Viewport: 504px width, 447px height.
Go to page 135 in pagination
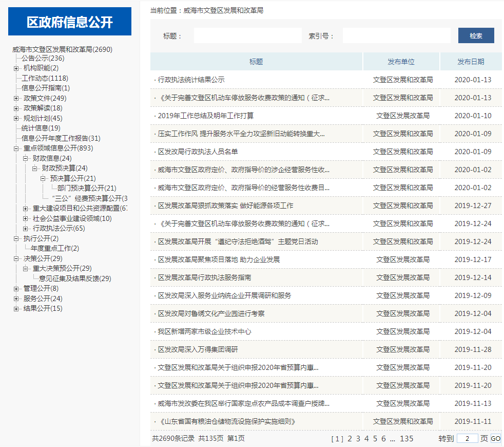click(406, 439)
